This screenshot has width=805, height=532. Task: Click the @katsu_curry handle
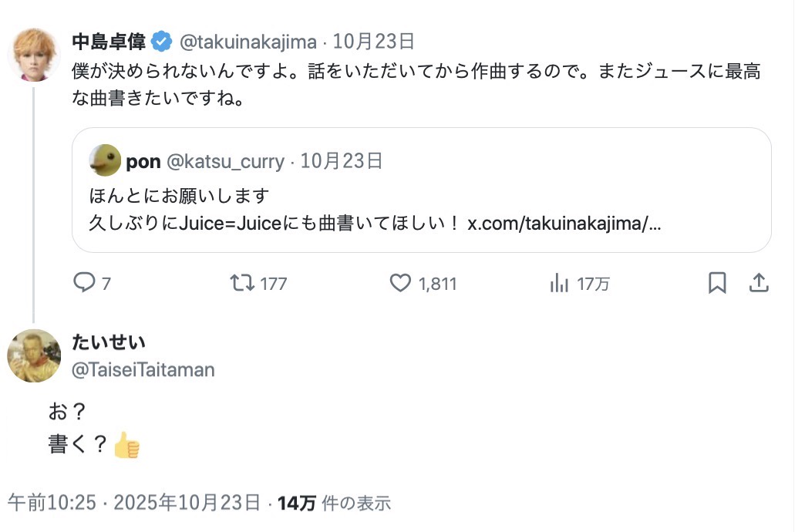(x=225, y=161)
